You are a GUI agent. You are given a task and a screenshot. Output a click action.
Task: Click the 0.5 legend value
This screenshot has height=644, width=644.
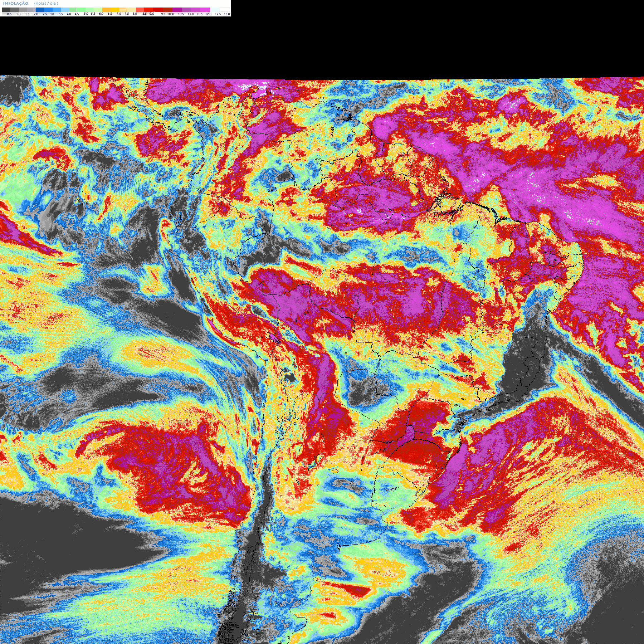pos(9,14)
